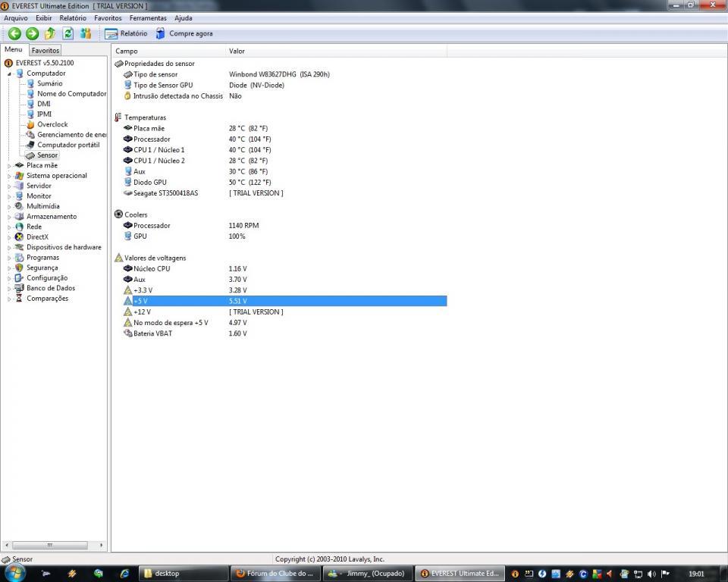The image size is (728, 582).
Task: Click the Dispositivos de hardware icon
Action: 19,247
